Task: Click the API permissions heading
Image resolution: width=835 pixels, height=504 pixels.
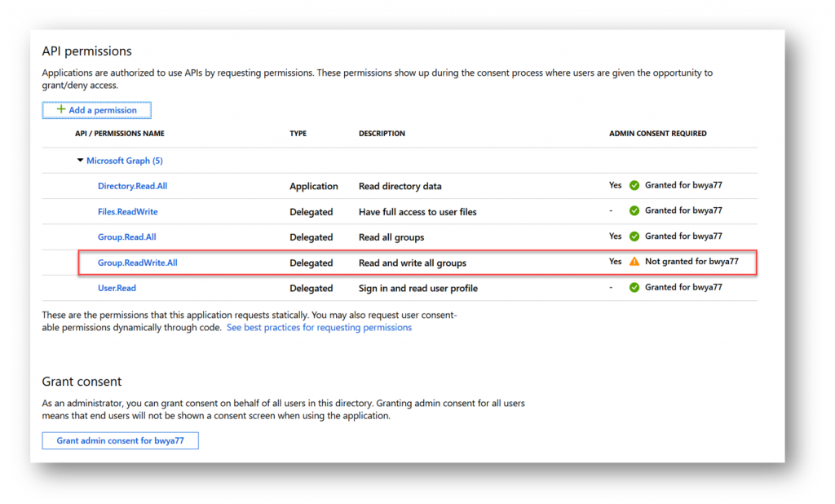Action: pos(86,51)
